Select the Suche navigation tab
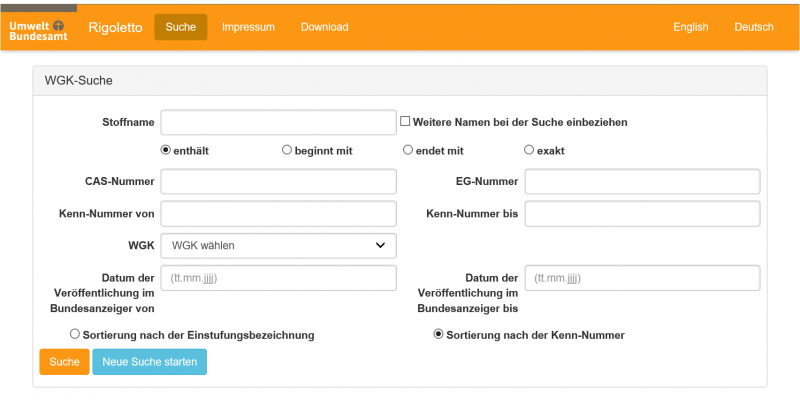800x400 pixels. click(x=181, y=27)
